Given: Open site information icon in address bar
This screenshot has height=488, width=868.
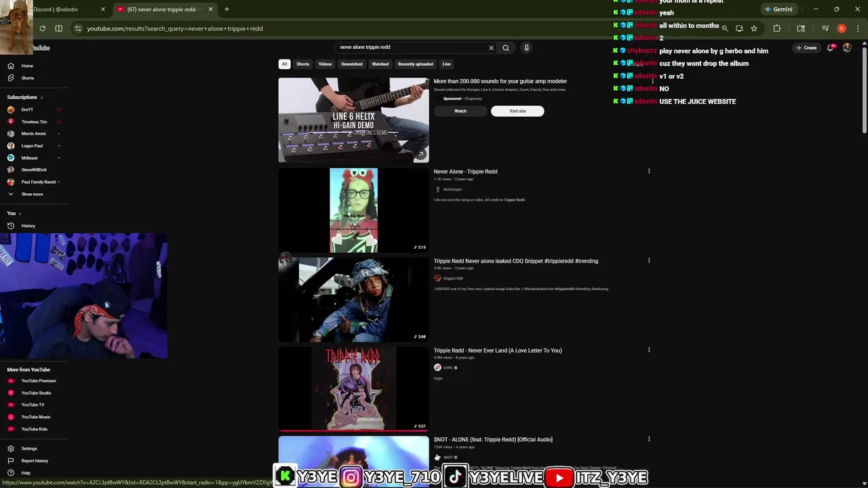Looking at the screenshot, I should coord(78,28).
